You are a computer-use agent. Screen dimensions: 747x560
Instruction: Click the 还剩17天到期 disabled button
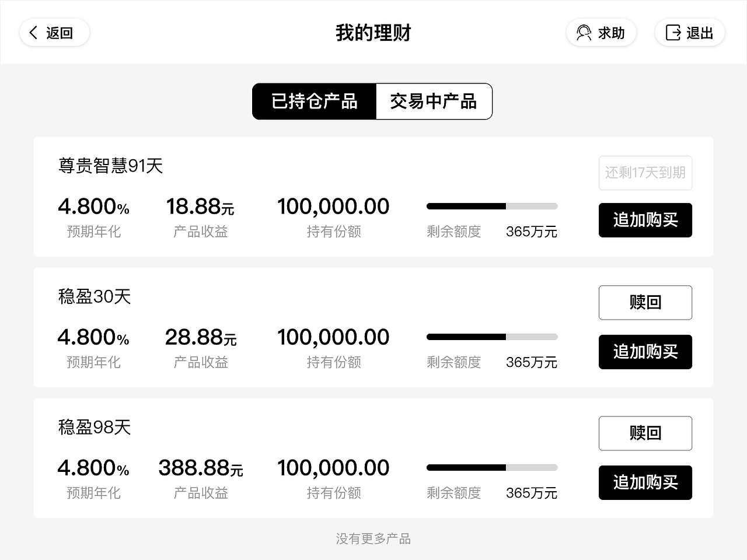coord(645,173)
